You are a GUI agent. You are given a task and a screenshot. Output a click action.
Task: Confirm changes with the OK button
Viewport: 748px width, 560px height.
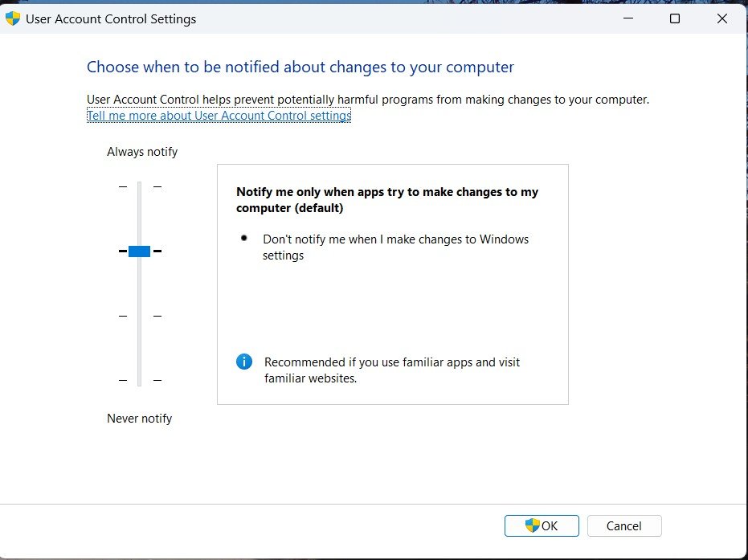(542, 525)
